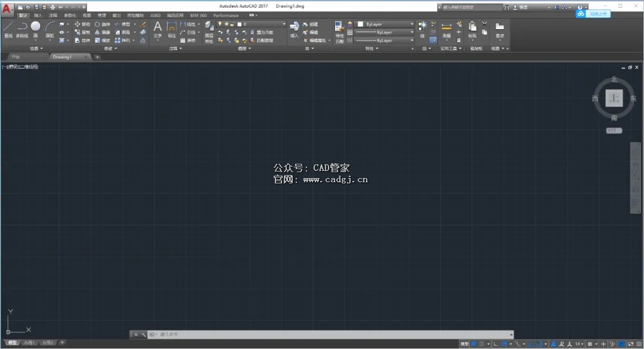
Task: Expand the Modify (修改) panel
Action: (x=110, y=48)
